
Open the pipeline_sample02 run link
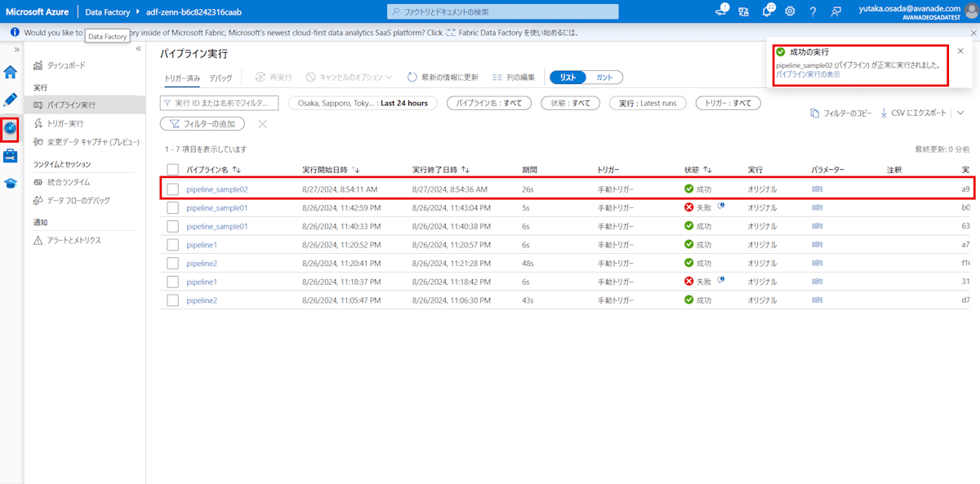[x=217, y=189]
